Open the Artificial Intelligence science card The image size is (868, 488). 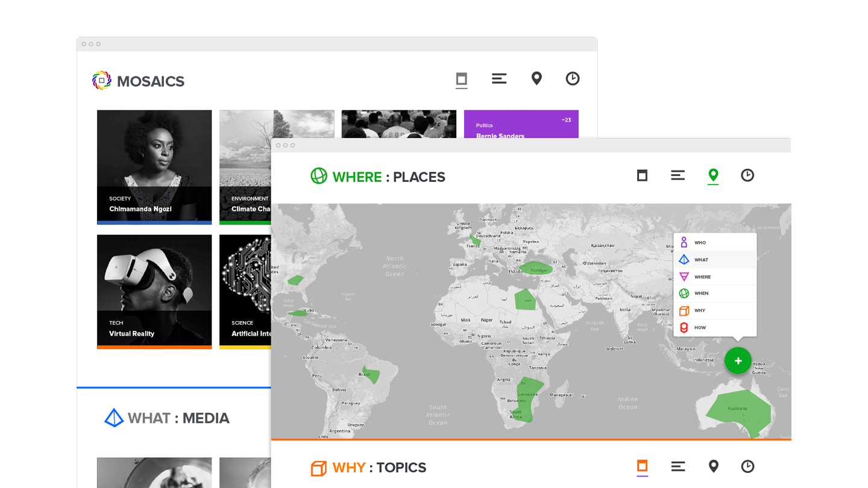245,292
